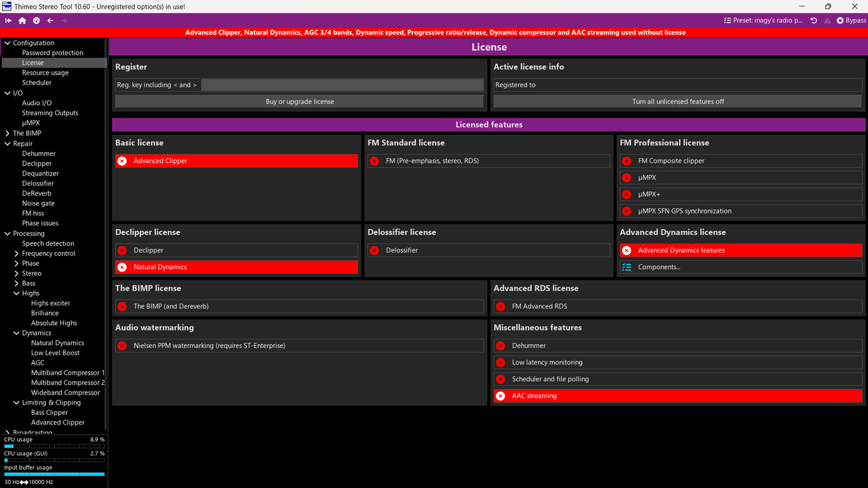The height and width of the screenshot is (488, 868).
Task: Click the Low latency monitoring feature row
Action: [x=678, y=363]
